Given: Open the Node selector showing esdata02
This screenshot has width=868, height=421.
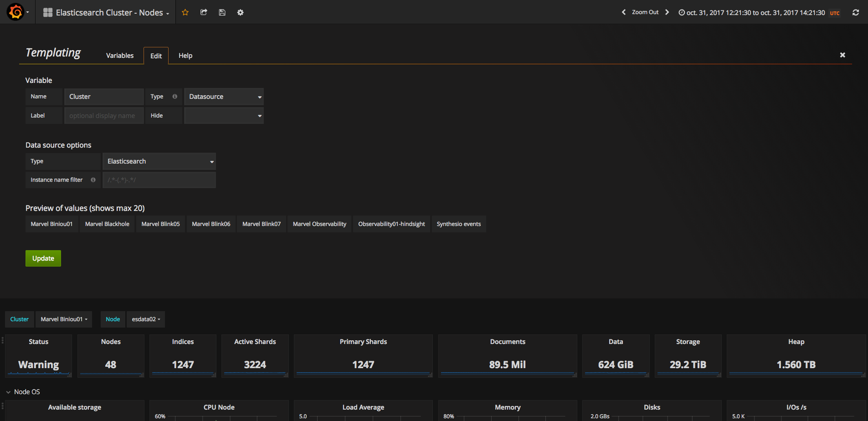Looking at the screenshot, I should (146, 319).
